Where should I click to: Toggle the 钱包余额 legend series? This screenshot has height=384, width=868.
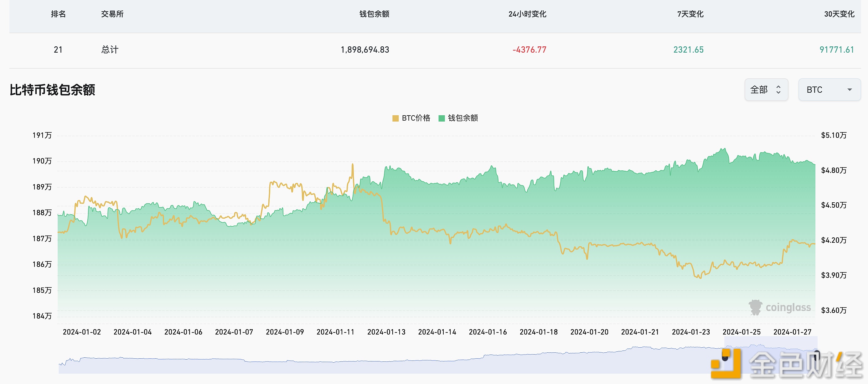pyautogui.click(x=458, y=118)
